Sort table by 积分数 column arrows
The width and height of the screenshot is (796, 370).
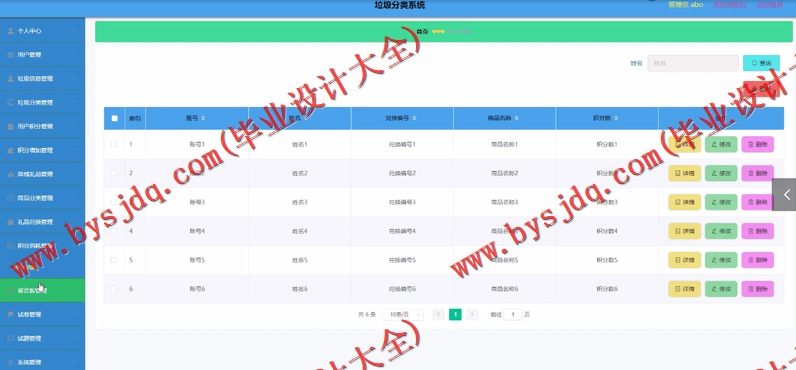pos(616,118)
